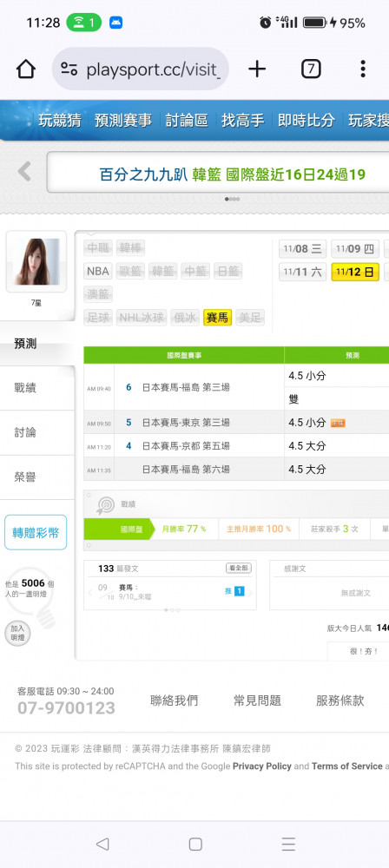The width and height of the screenshot is (389, 868).
Task: Open the 聯絡我們 footer link
Action: [x=174, y=700]
